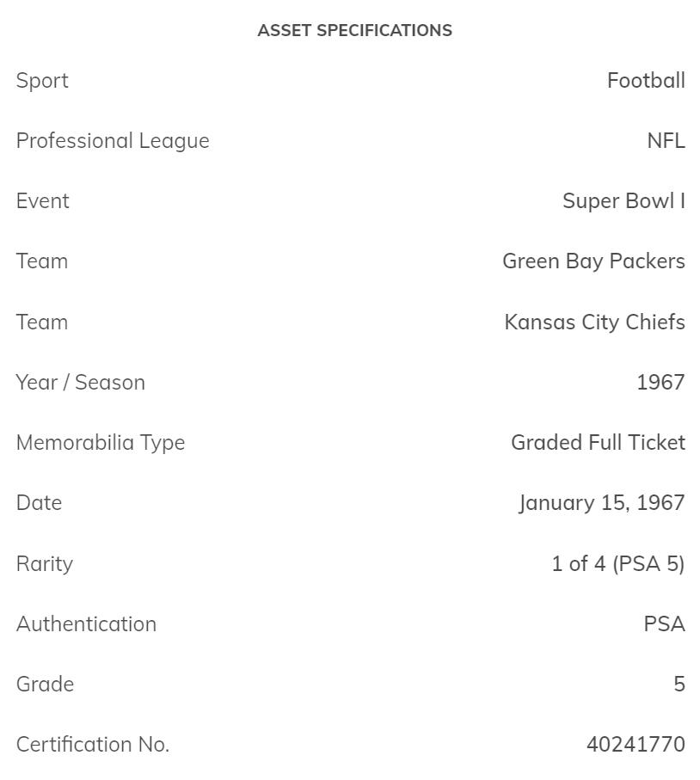This screenshot has height=780, width=700.
Task: Select the NFL value
Action: [666, 141]
